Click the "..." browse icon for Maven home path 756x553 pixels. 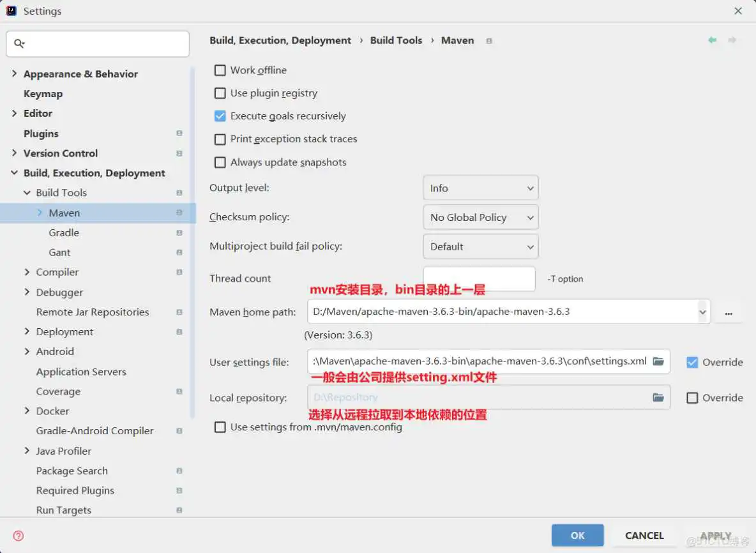[x=729, y=312]
